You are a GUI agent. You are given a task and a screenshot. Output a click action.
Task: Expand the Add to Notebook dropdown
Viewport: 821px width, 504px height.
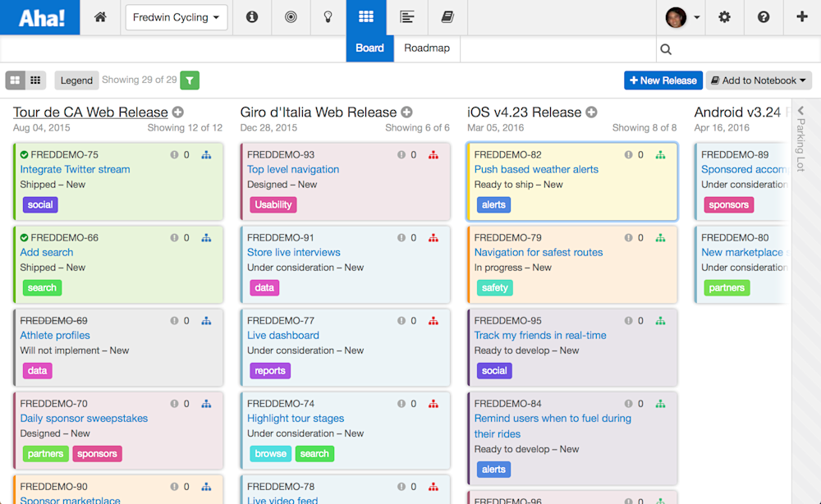click(759, 80)
